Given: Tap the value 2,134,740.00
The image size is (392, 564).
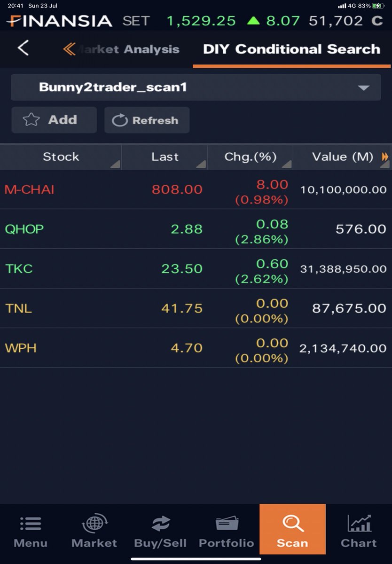Looking at the screenshot, I should (343, 348).
